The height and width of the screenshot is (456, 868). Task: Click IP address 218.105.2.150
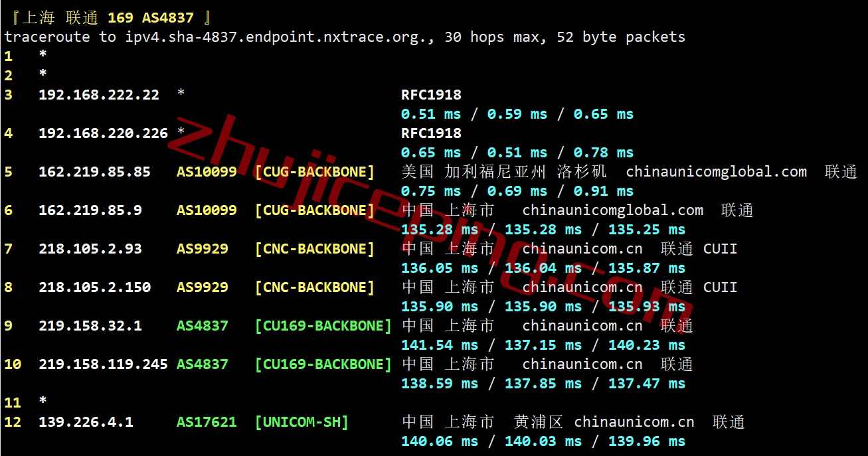[95, 287]
